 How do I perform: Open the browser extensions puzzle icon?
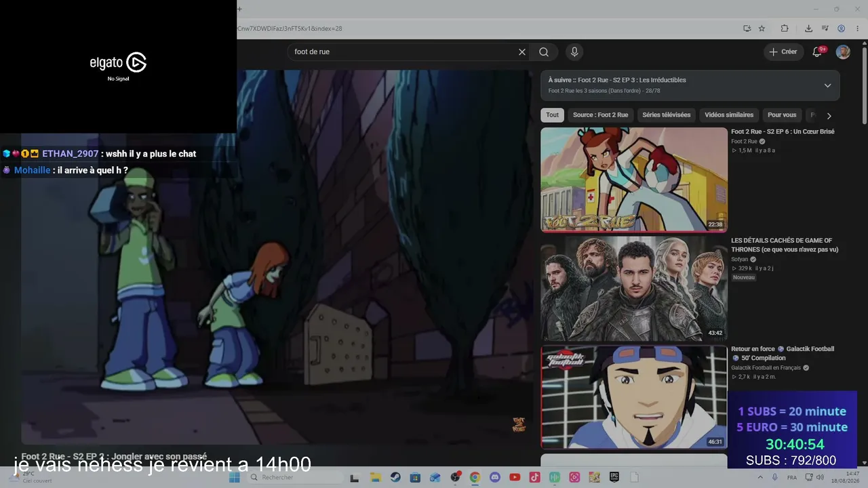click(x=785, y=28)
